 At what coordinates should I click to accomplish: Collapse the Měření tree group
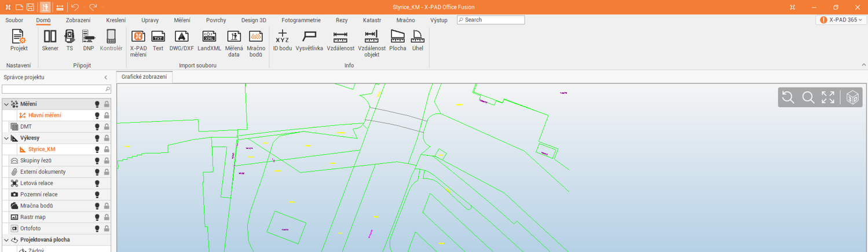6,104
